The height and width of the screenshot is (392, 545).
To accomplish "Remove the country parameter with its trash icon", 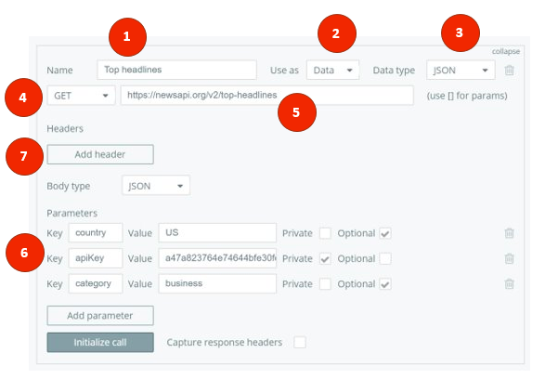I will pos(509,233).
